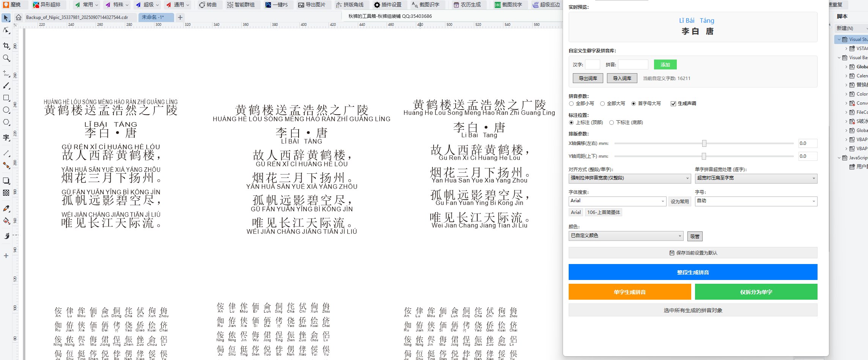Switch to the 未命名 -1 document tab
This screenshot has width=868, height=360.
click(x=156, y=17)
